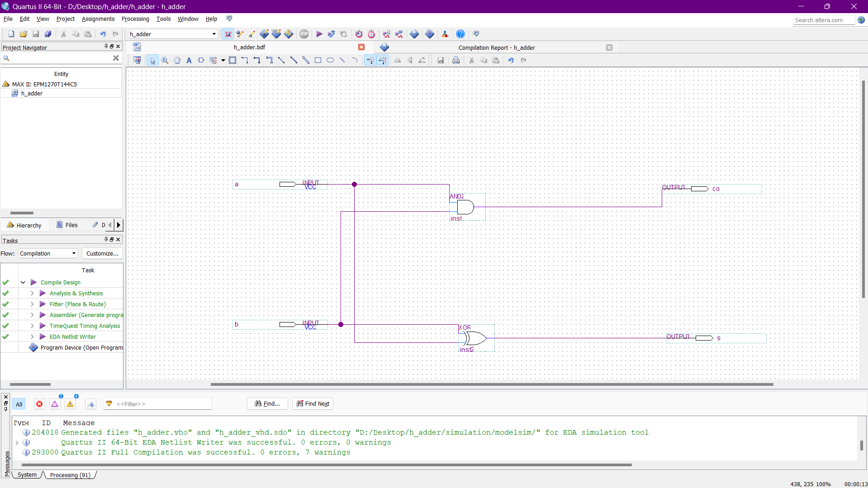The height and width of the screenshot is (488, 868).
Task: Open the TimeQuest Timing Analyzer clock icon
Action: pyautogui.click(x=371, y=34)
